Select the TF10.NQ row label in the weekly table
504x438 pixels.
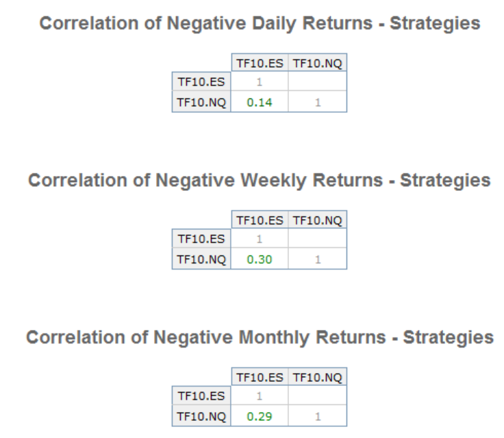pyautogui.click(x=201, y=259)
